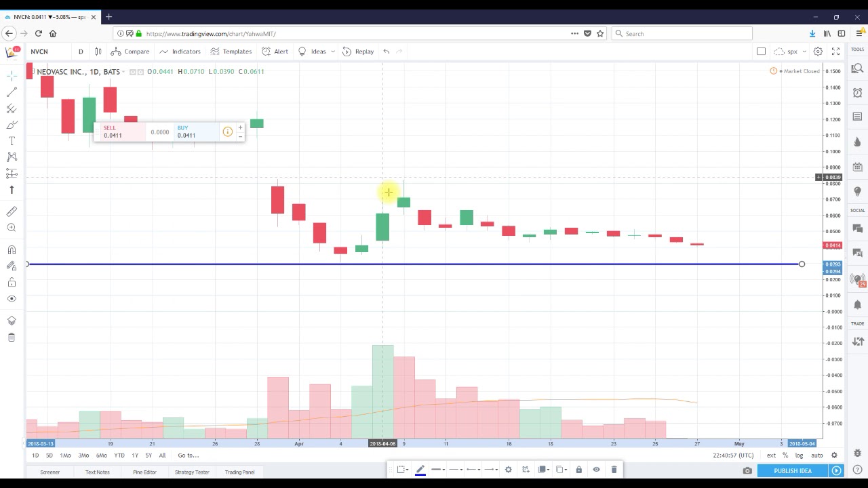Select the trend line drawing tool

12,91
